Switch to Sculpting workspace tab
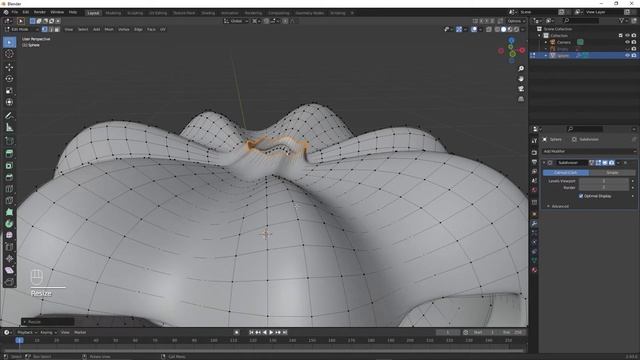Image resolution: width=640 pixels, height=360 pixels. [x=135, y=13]
